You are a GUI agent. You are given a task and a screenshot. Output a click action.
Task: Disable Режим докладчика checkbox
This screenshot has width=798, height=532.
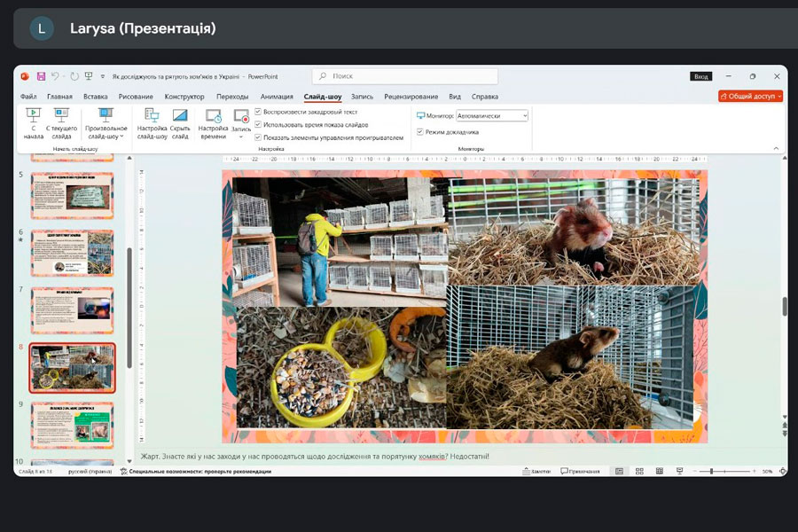[x=420, y=132]
